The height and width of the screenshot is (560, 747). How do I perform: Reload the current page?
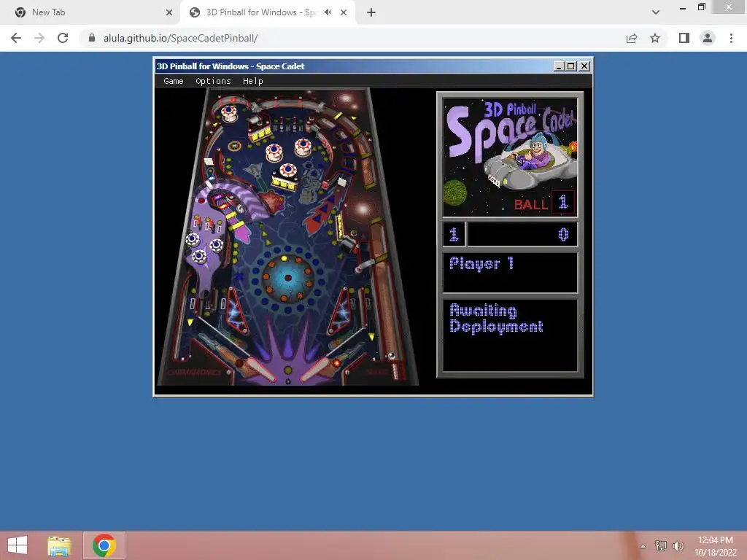pos(63,38)
